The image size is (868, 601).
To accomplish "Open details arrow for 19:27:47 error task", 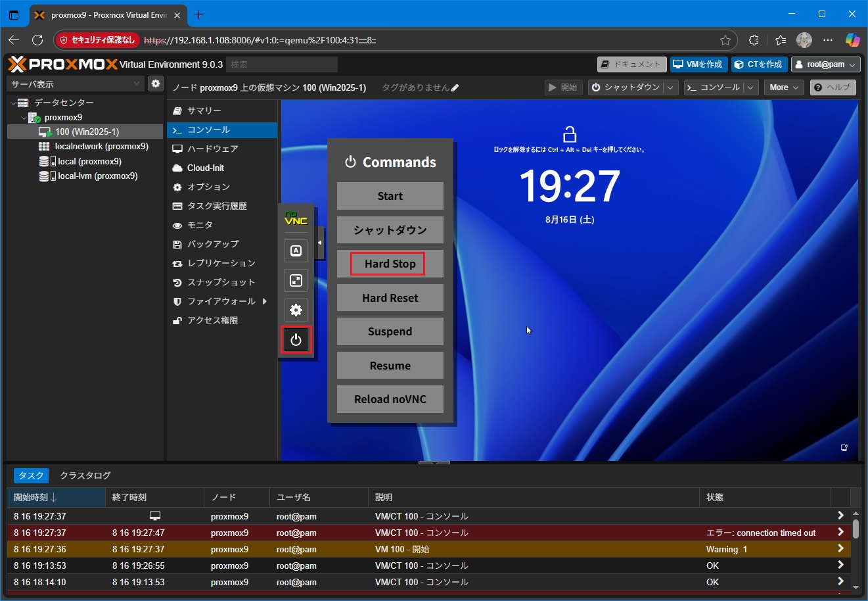I will click(x=840, y=532).
